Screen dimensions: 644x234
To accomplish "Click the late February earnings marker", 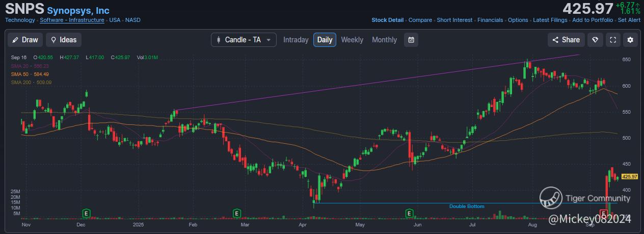I will pyautogui.click(x=236, y=212).
